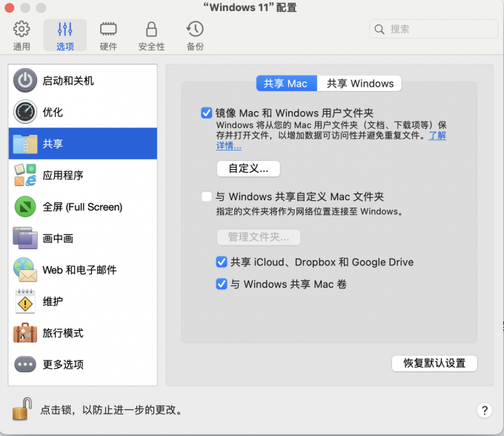Screen dimensions: 504x436
Task: Open 全屏 (Full Screen) sidebar item
Action: coord(25,207)
